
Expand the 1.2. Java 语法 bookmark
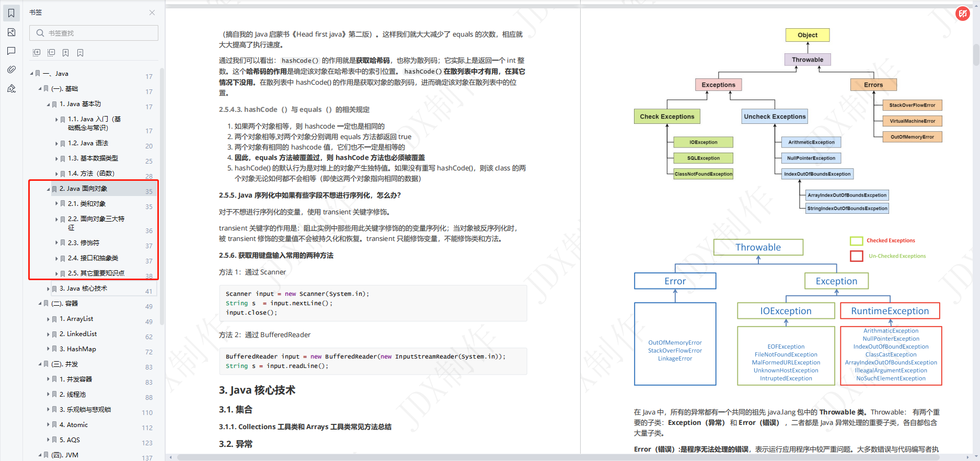pyautogui.click(x=57, y=143)
